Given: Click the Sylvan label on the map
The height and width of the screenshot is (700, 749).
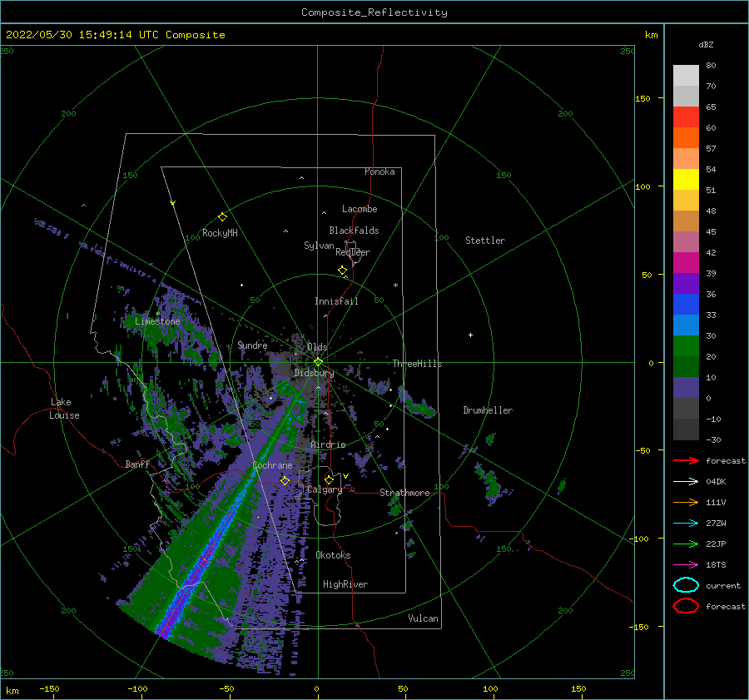Looking at the screenshot, I should tap(319, 246).
